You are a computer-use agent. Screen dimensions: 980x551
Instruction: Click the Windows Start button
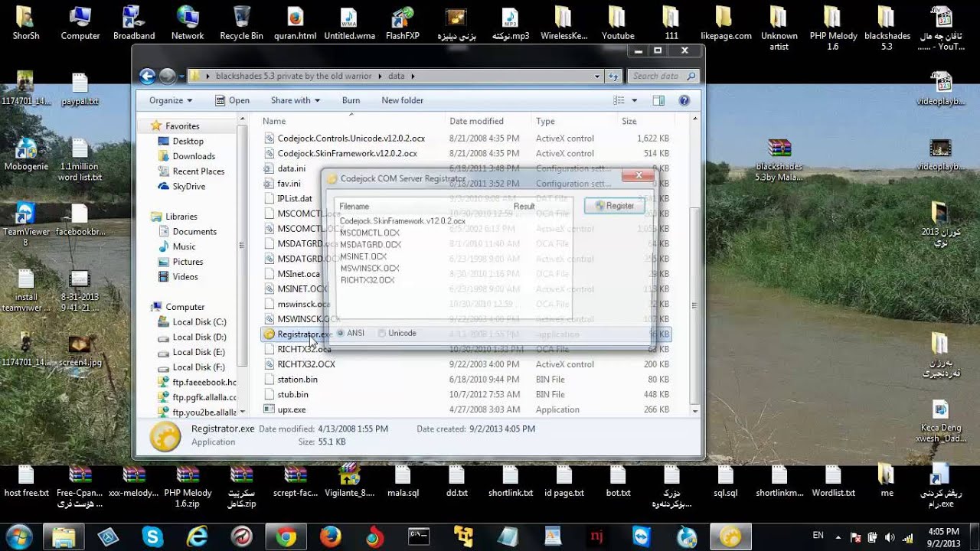(x=18, y=536)
